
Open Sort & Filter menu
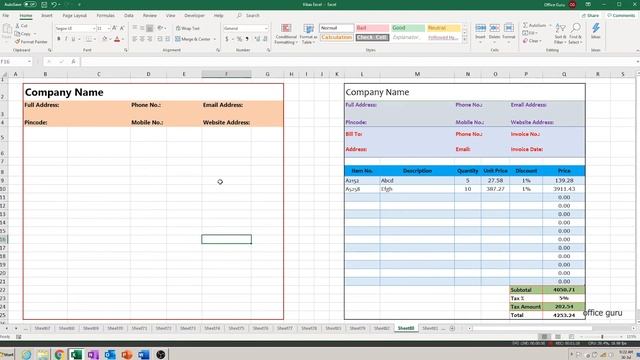coord(560,33)
